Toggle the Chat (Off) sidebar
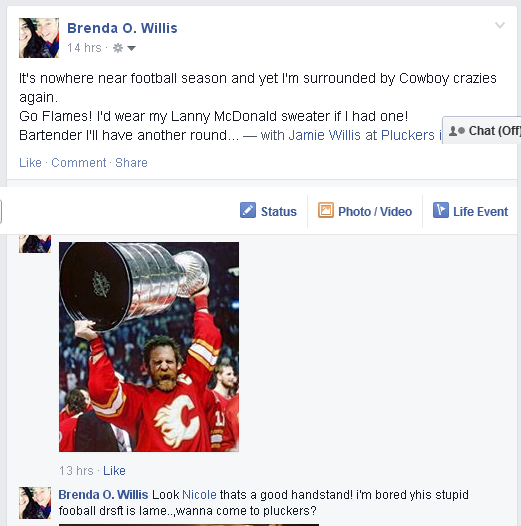Viewport: 521px width, 526px height. click(x=482, y=130)
